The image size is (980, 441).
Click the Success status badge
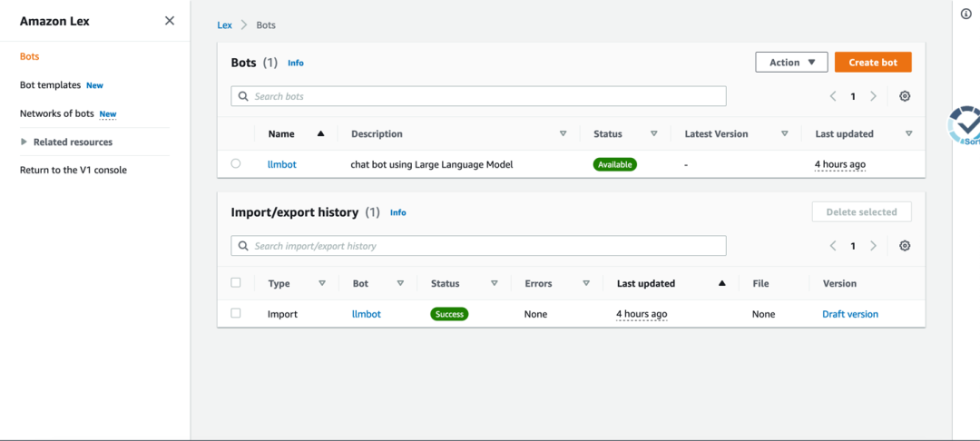(449, 314)
